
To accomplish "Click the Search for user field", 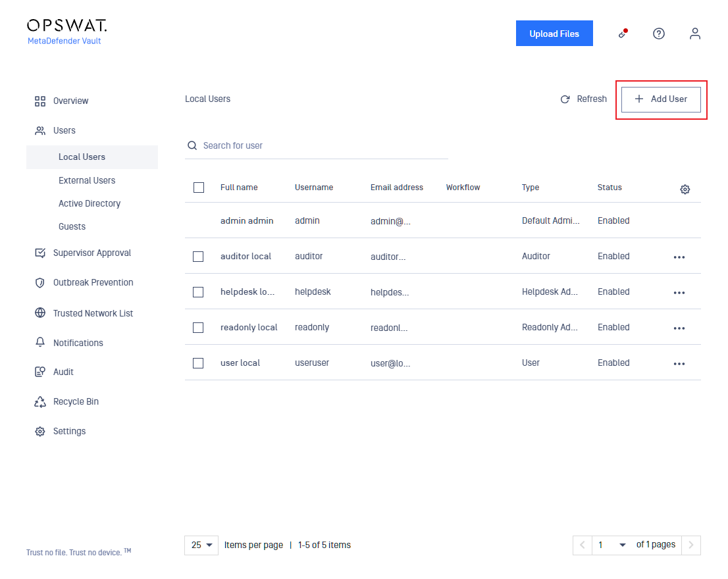I will (x=316, y=145).
